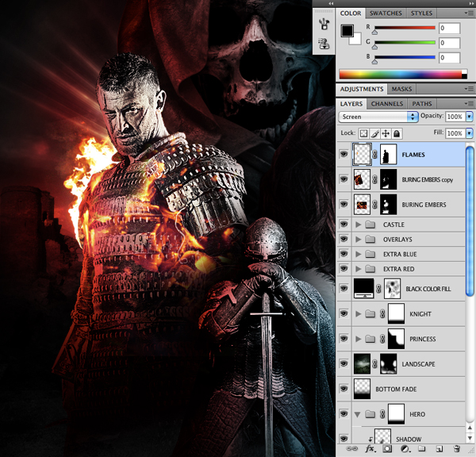
Task: Hide the FLAMES layer
Action: (344, 155)
